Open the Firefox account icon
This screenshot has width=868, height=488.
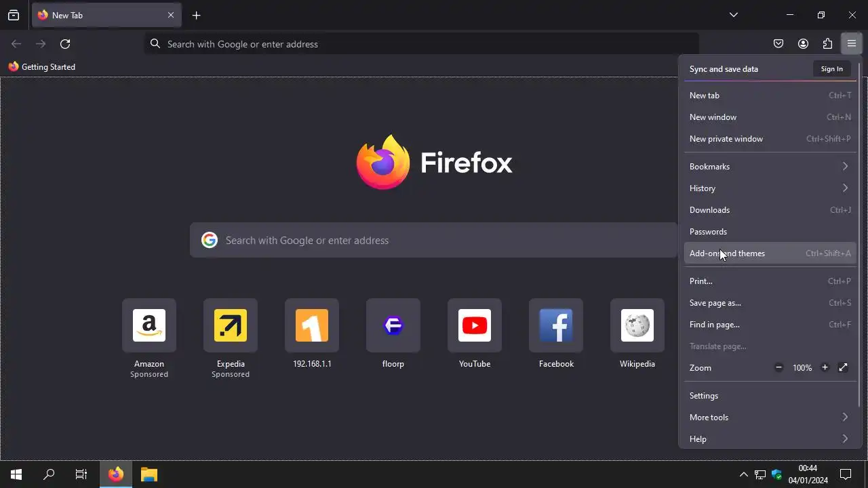click(x=803, y=44)
